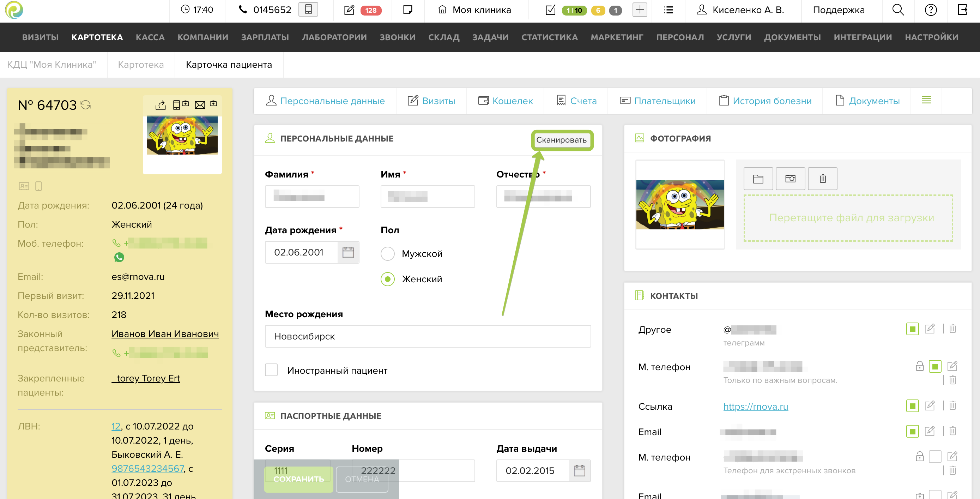Click the СОХРАНИТЬ save button

(299, 479)
